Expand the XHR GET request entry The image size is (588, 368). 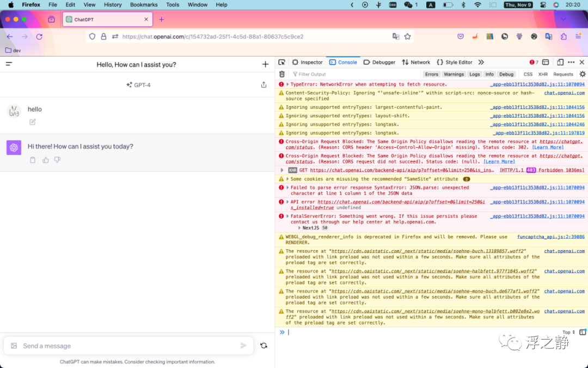(x=282, y=171)
